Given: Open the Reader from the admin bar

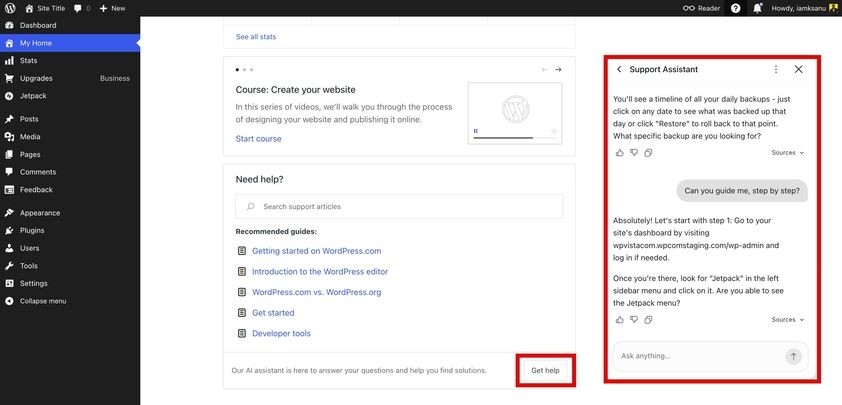Looking at the screenshot, I should [701, 8].
